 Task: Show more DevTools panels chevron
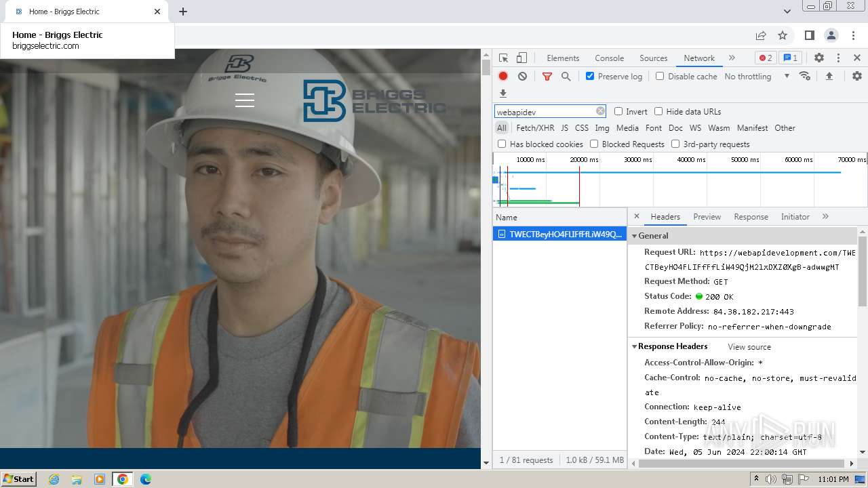[x=732, y=58]
